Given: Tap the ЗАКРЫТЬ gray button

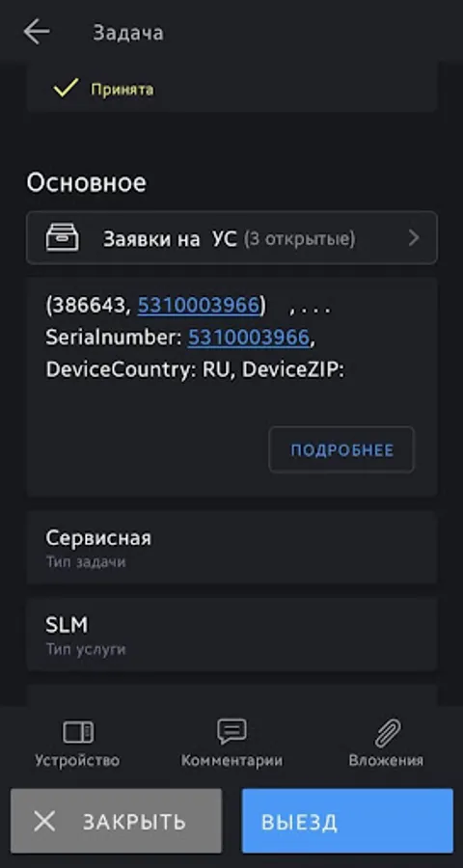Looking at the screenshot, I should tap(116, 821).
